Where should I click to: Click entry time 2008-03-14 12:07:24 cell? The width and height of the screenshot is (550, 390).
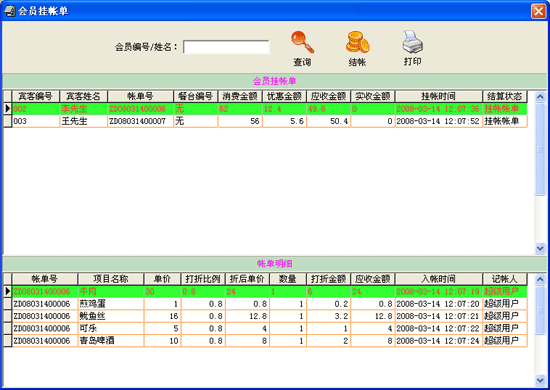point(438,341)
